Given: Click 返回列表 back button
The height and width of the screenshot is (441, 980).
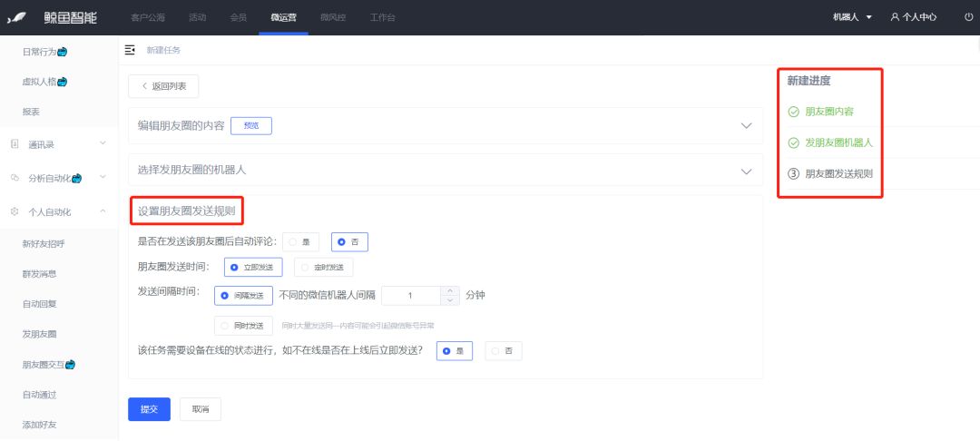Looking at the screenshot, I should click(163, 86).
